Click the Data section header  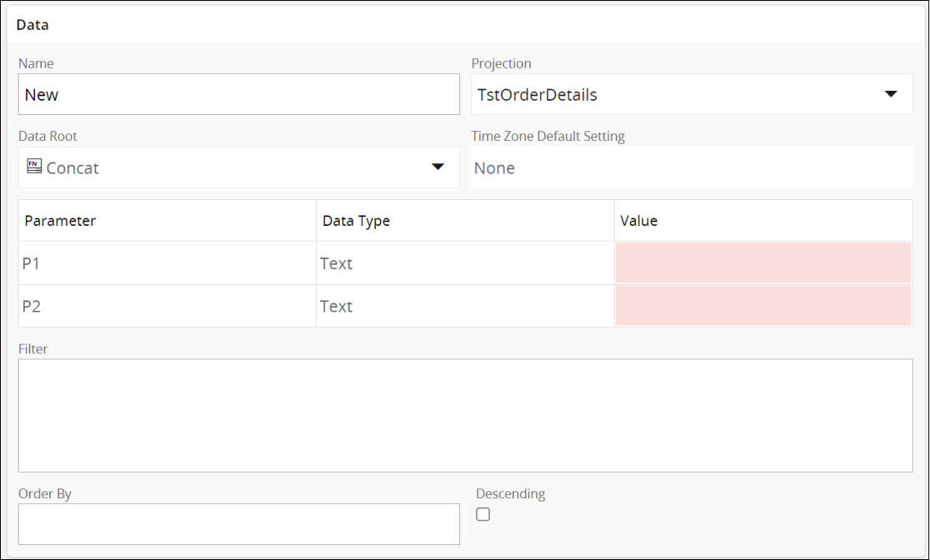(32, 25)
